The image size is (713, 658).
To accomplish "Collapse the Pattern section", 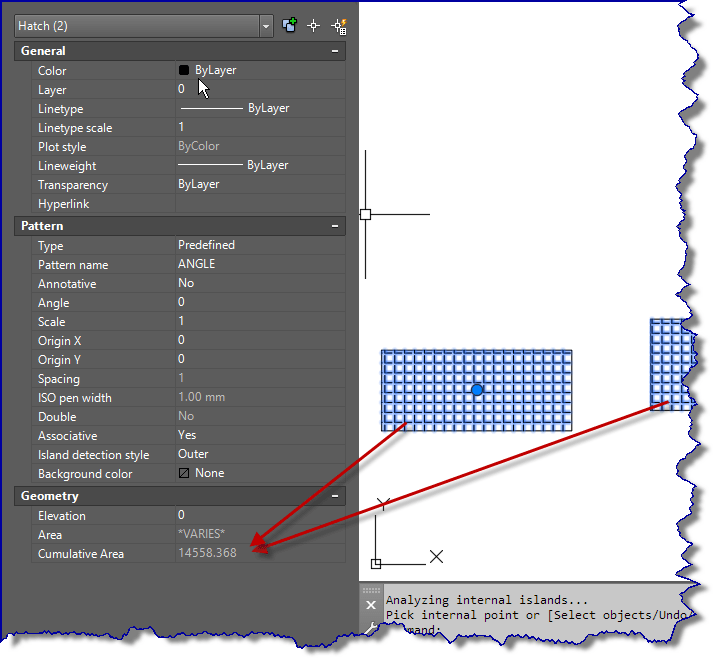I will point(335,226).
